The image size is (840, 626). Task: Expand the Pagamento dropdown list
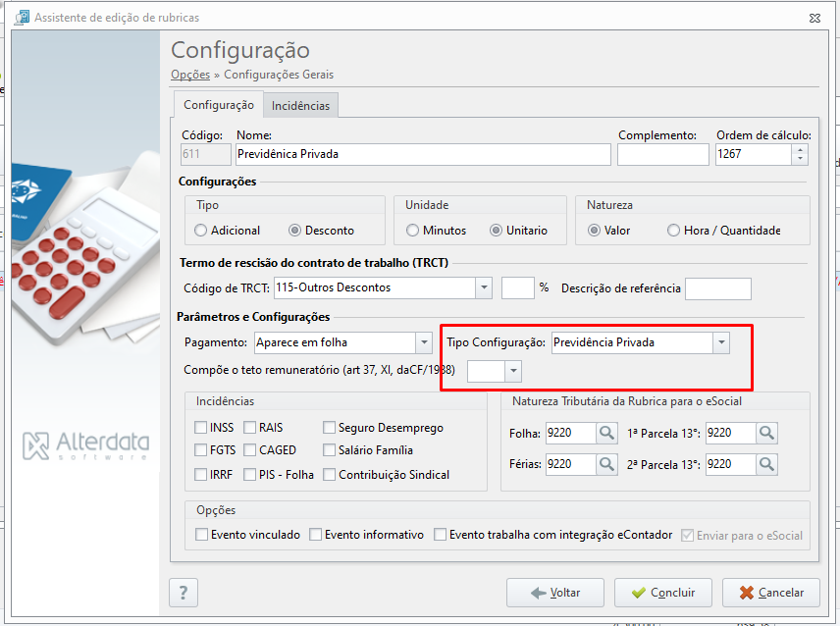click(424, 342)
